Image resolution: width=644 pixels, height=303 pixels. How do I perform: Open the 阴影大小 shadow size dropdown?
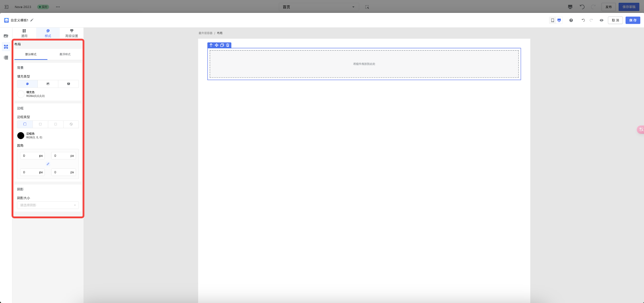48,205
